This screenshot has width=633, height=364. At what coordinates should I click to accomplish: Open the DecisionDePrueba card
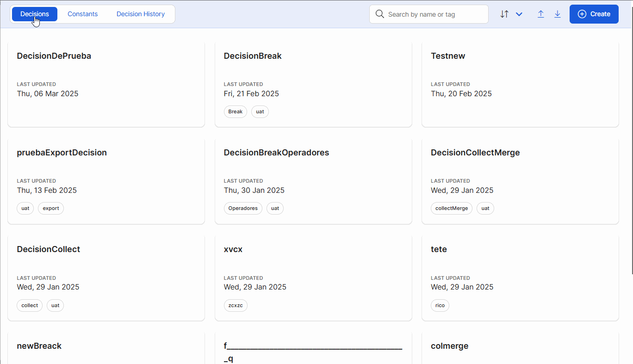105,85
